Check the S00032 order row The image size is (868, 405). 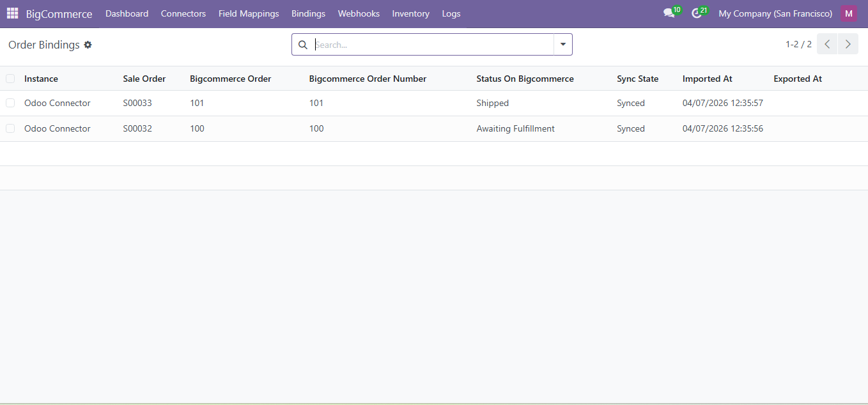(x=10, y=128)
